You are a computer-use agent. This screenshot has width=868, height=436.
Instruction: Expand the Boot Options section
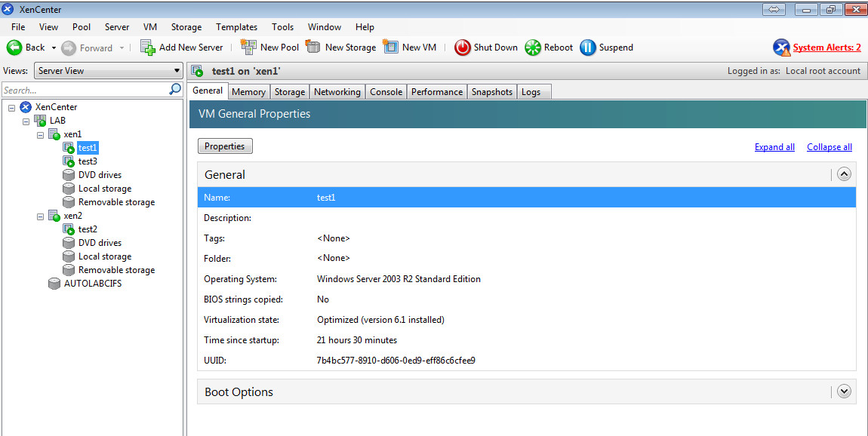(844, 391)
